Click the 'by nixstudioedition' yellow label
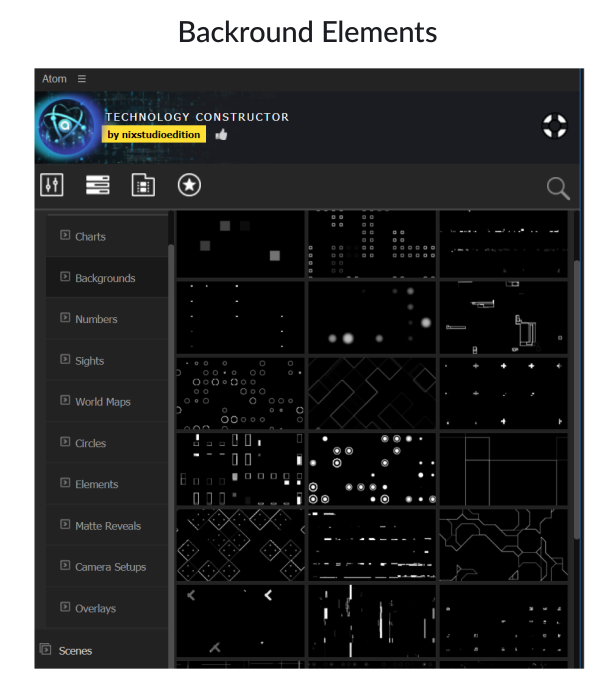The height and width of the screenshot is (688, 616). 154,135
